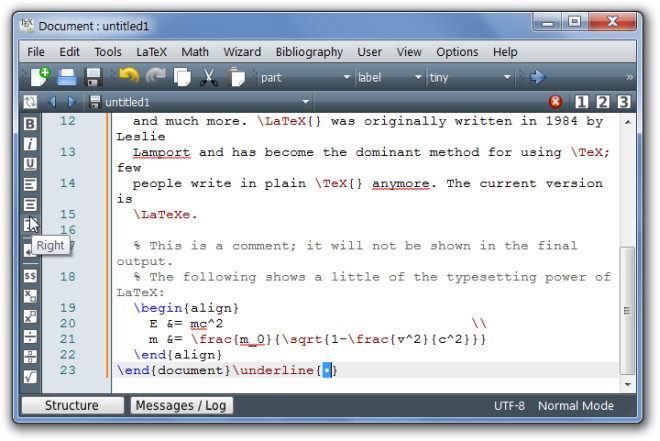The height and width of the screenshot is (441, 660).
Task: Click the \end{align} line in editor
Action: click(x=178, y=355)
